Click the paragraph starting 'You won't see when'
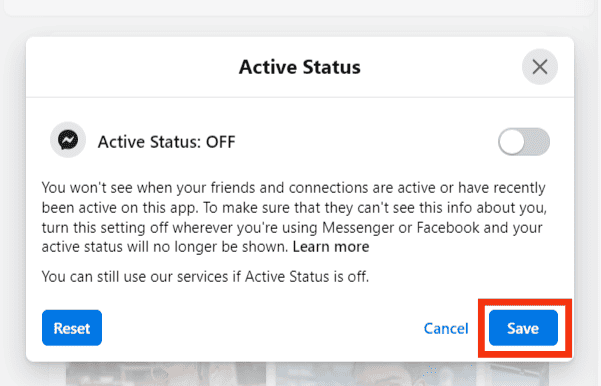 (294, 217)
